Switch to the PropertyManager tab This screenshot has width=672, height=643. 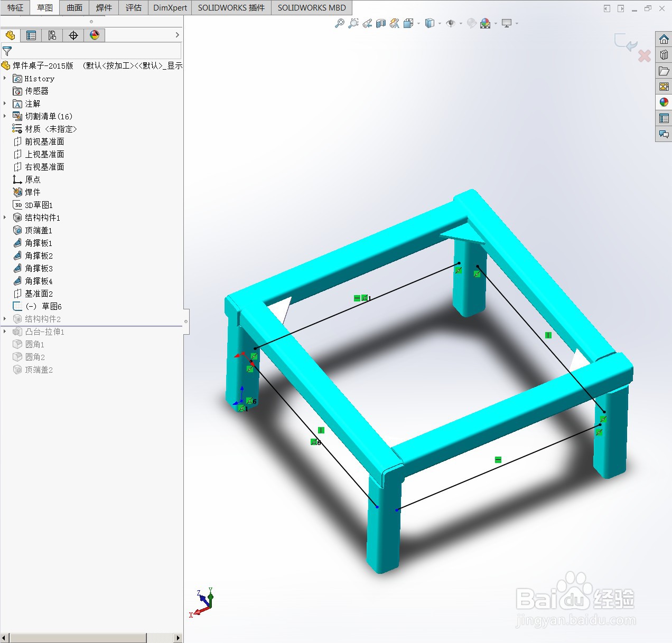[31, 35]
